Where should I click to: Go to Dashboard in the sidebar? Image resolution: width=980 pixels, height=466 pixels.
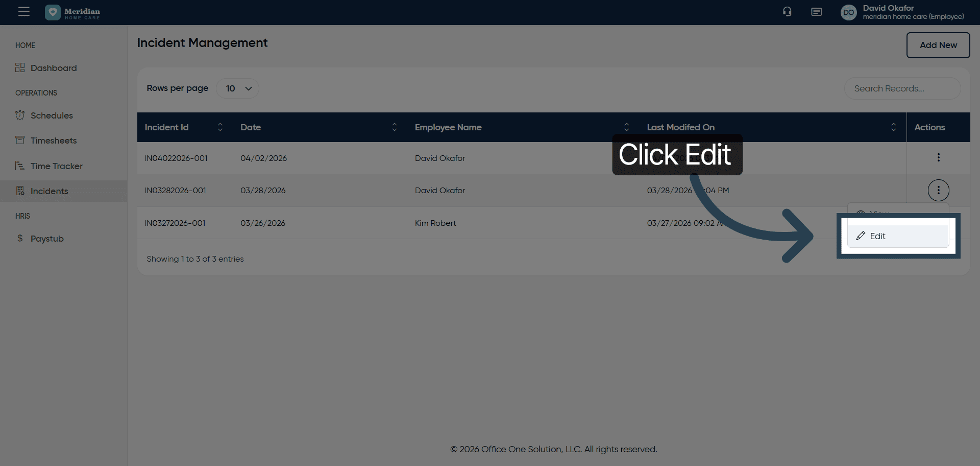(x=53, y=68)
